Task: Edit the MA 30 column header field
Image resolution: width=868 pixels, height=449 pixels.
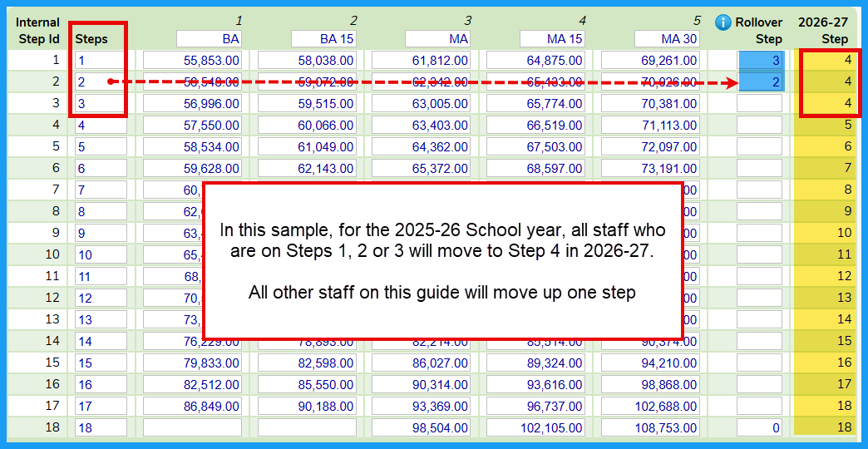Action: pyautogui.click(x=667, y=39)
